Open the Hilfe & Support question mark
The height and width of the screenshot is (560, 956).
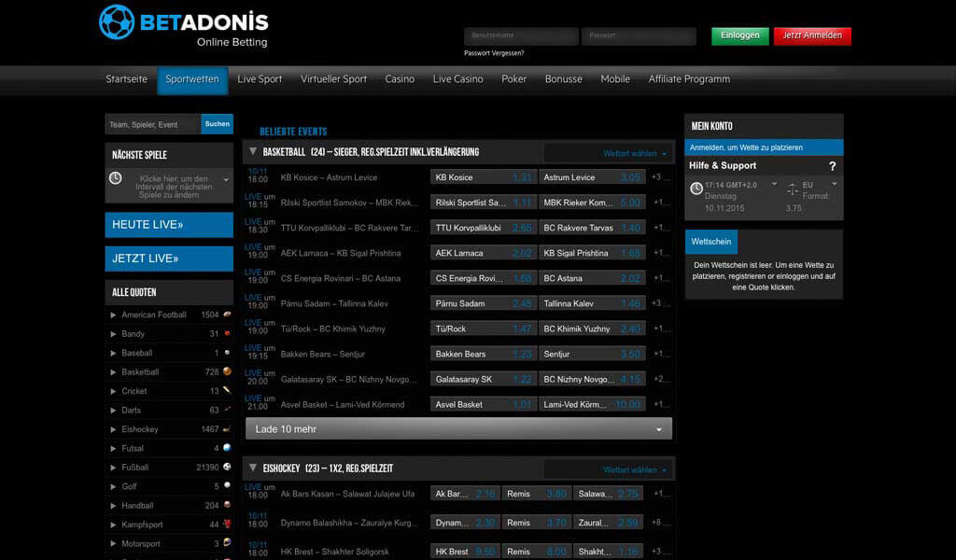pyautogui.click(x=832, y=166)
